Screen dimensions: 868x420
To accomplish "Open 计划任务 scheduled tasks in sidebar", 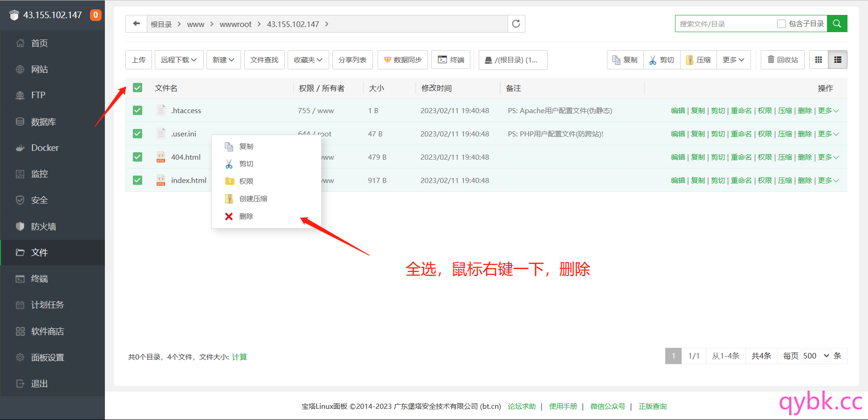I will coord(52,305).
